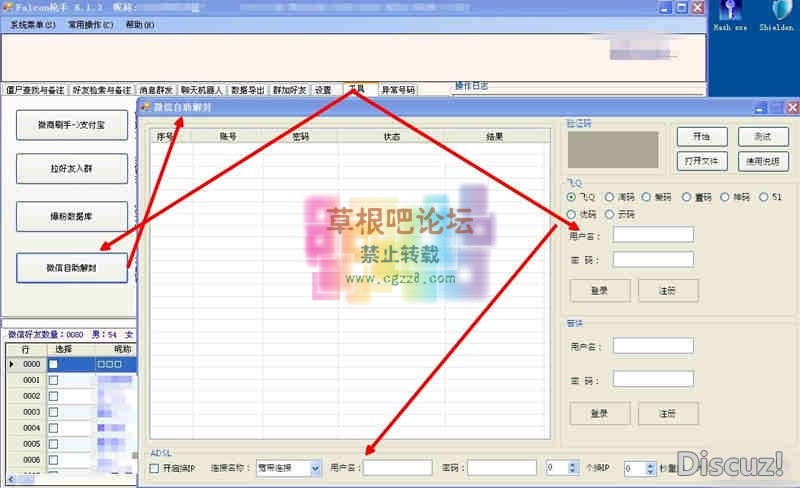800x488 pixels.
Task: Open the 群加好友 tab
Action: click(x=289, y=90)
